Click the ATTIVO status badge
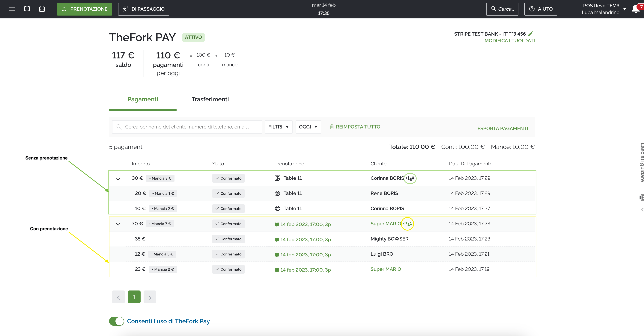The width and height of the screenshot is (644, 336). (x=193, y=37)
